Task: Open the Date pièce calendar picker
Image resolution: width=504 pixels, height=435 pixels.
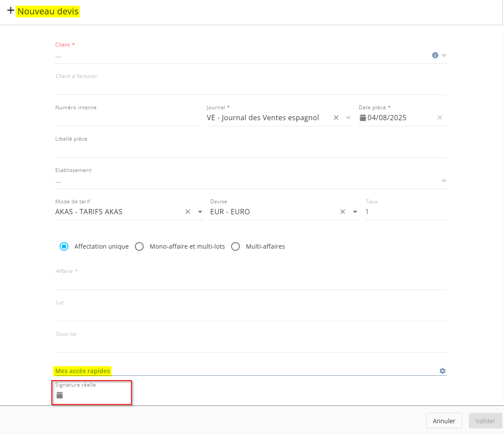Action: tap(363, 118)
